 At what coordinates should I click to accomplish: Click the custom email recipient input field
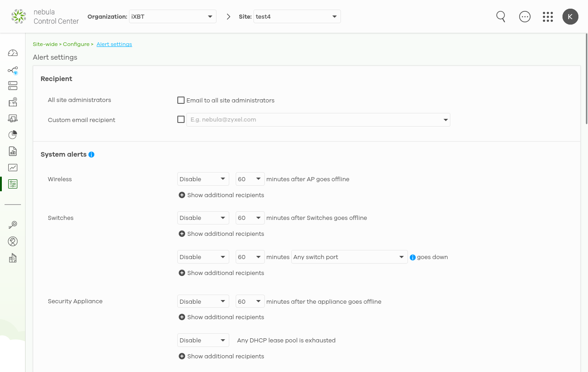pyautogui.click(x=315, y=120)
